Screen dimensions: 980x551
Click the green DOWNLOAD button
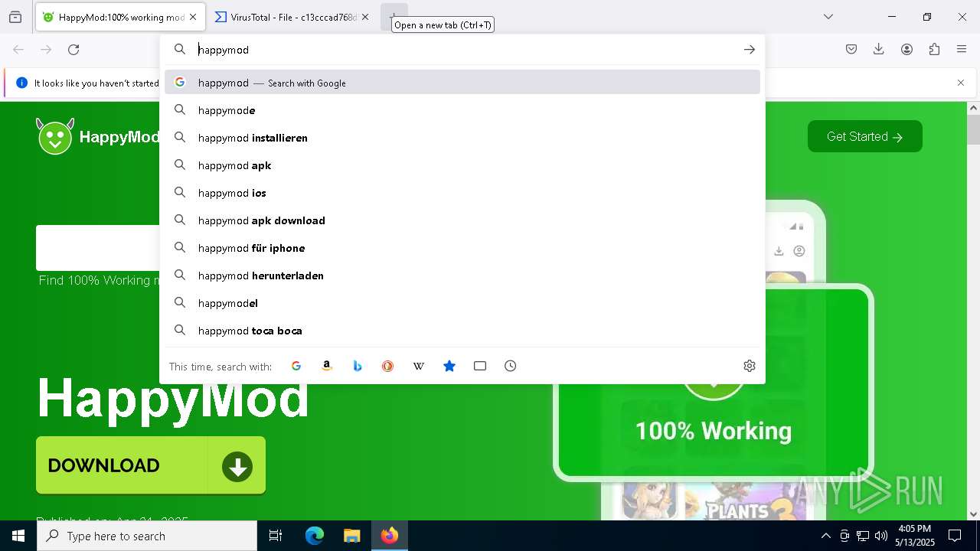tap(151, 465)
